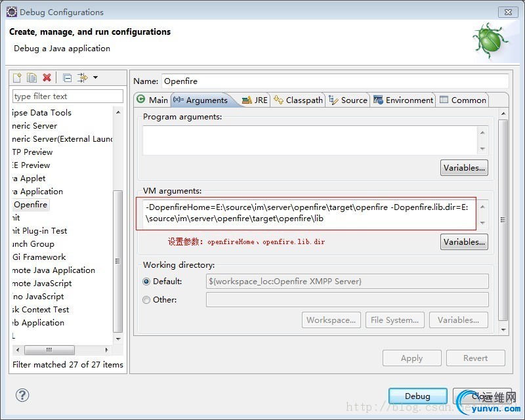
Task: Select 'nit Plug-in Test' tree item
Action: pyautogui.click(x=39, y=231)
